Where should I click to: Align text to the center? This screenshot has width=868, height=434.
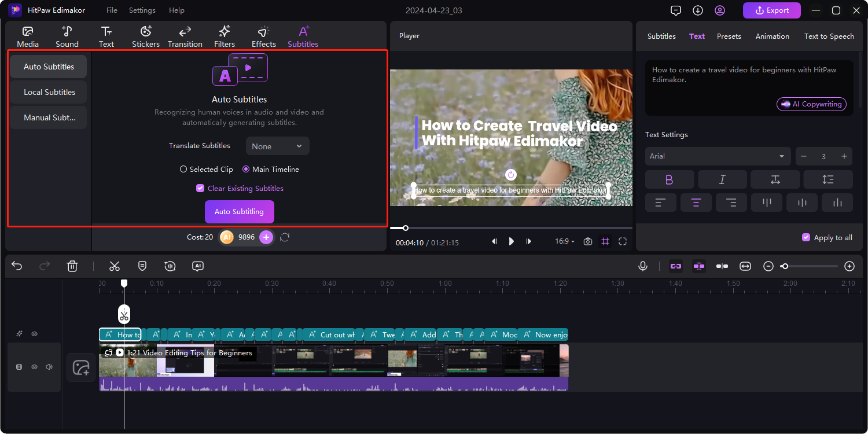(x=696, y=203)
